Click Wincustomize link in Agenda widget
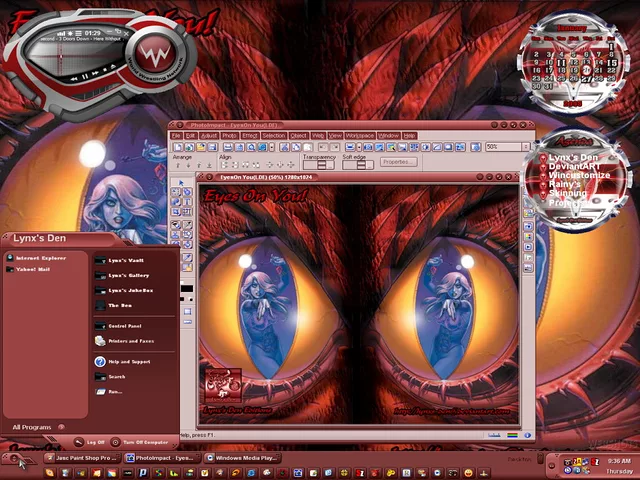This screenshot has width=640, height=480. 579,176
